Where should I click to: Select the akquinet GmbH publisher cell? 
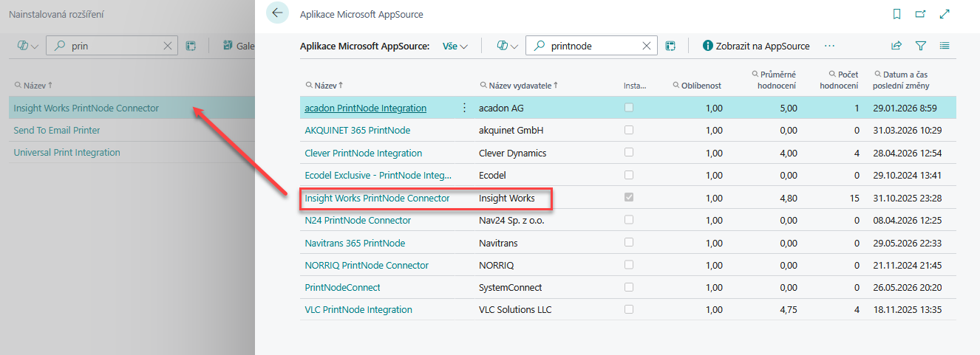pos(511,131)
